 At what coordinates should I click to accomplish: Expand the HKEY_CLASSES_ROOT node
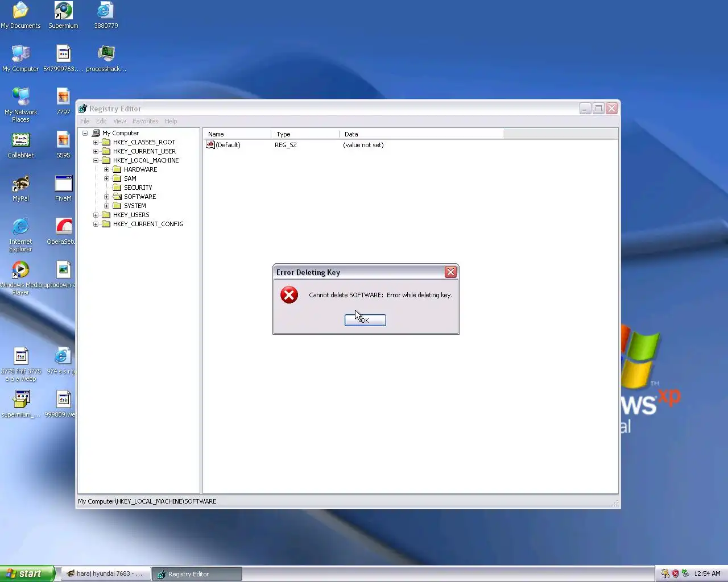[96, 142]
